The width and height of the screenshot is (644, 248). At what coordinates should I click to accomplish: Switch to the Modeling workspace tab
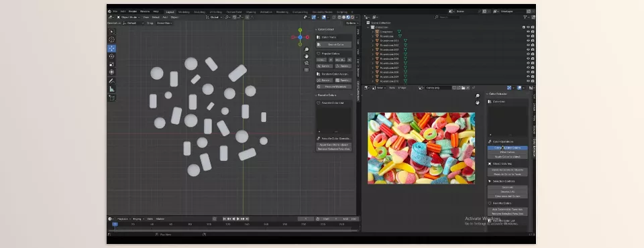[184, 12]
